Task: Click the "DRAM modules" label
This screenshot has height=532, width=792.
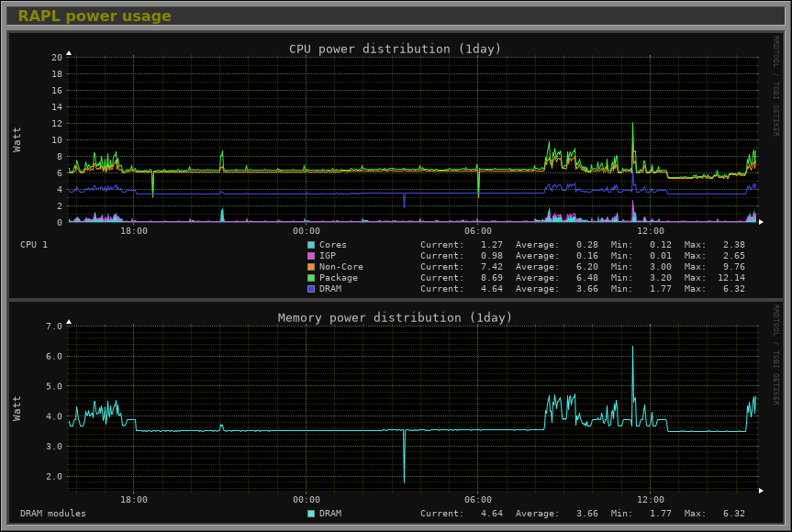Action: click(53, 514)
